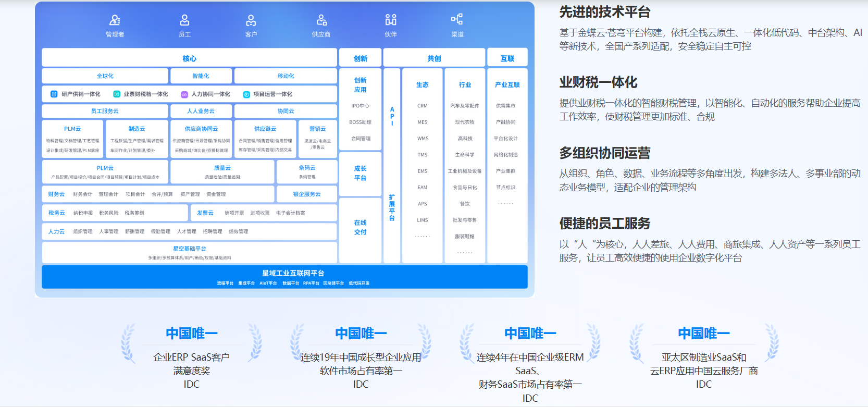Click the 低代码开发 label in blue banner
The height and width of the screenshot is (407, 868).
pos(359,283)
